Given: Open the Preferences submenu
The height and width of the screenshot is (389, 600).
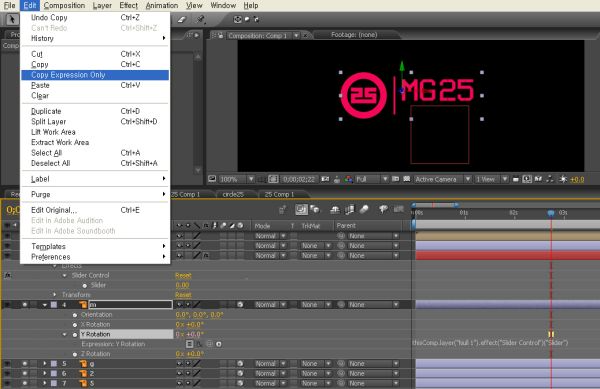Looking at the screenshot, I should tap(95, 257).
